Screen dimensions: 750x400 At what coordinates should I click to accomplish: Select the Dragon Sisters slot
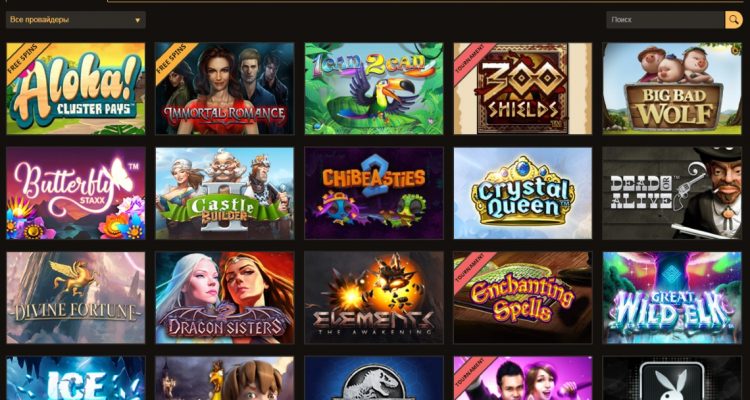coord(225,298)
